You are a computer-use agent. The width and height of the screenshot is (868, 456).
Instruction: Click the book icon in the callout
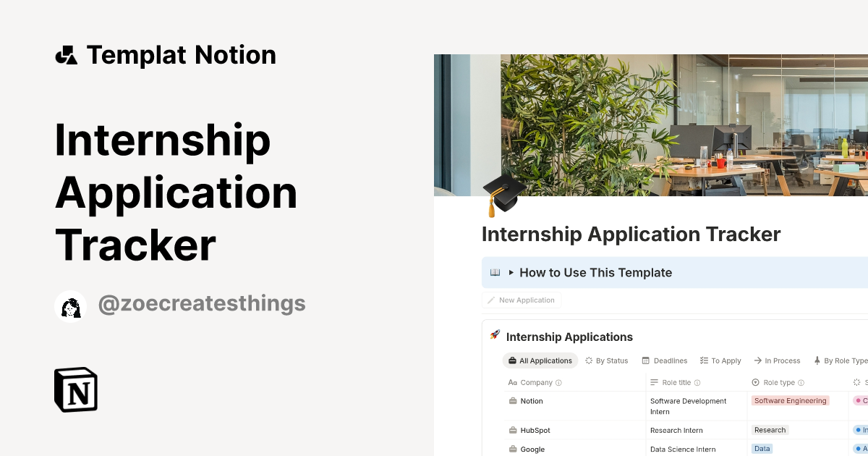click(494, 272)
